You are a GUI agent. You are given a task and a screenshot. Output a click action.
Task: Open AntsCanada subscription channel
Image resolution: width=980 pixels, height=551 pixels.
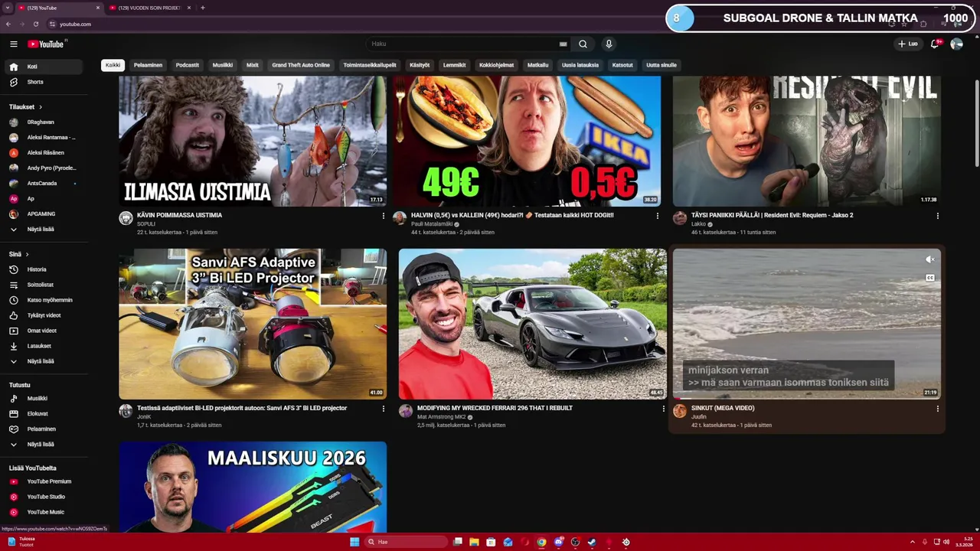43,183
